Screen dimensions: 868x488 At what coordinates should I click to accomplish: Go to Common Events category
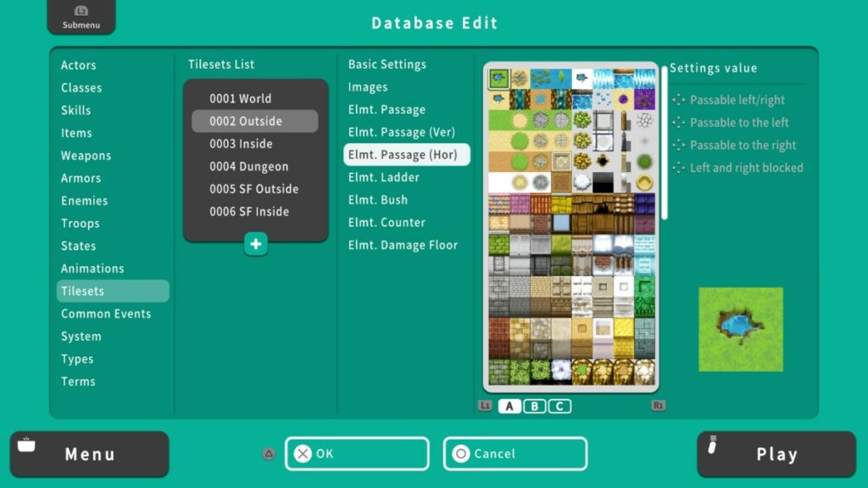point(106,313)
